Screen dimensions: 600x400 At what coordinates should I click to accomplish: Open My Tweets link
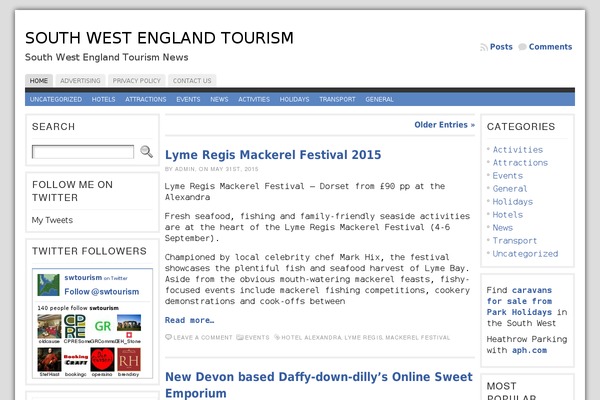tap(52, 220)
